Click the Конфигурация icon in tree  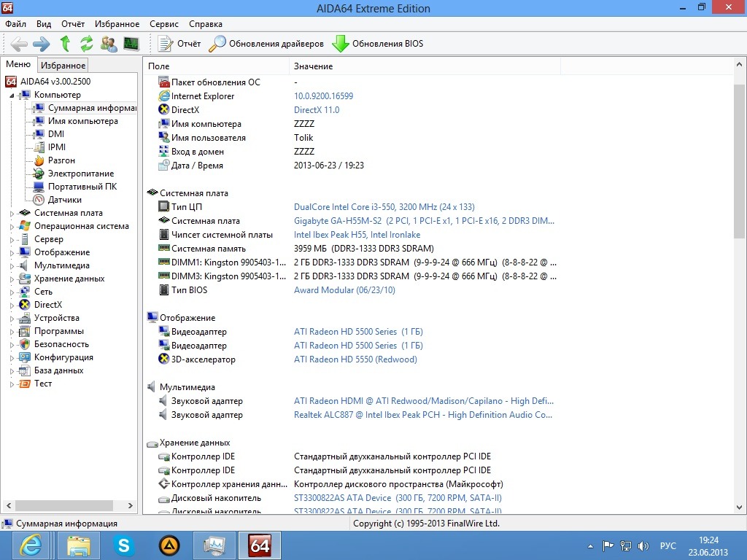click(x=25, y=357)
